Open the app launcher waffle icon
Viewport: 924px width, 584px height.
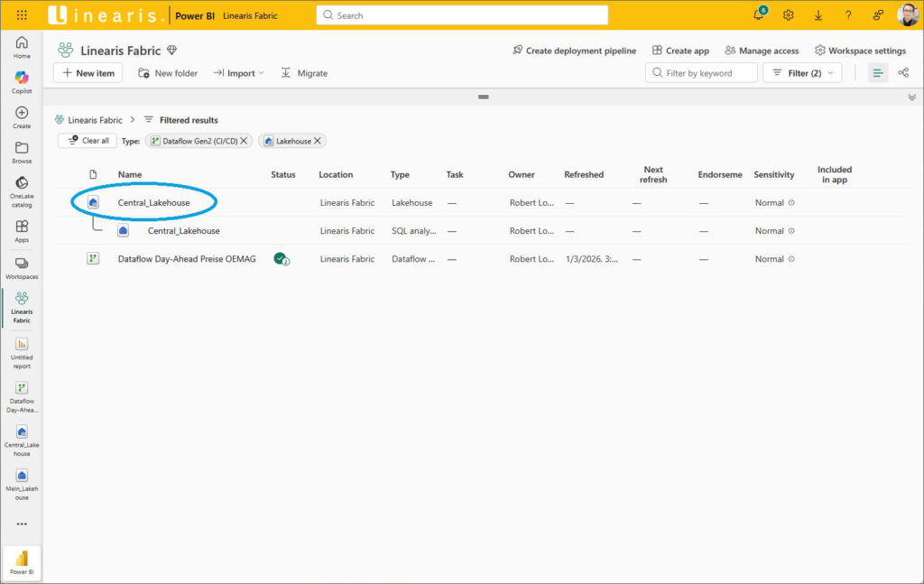pyautogui.click(x=22, y=15)
